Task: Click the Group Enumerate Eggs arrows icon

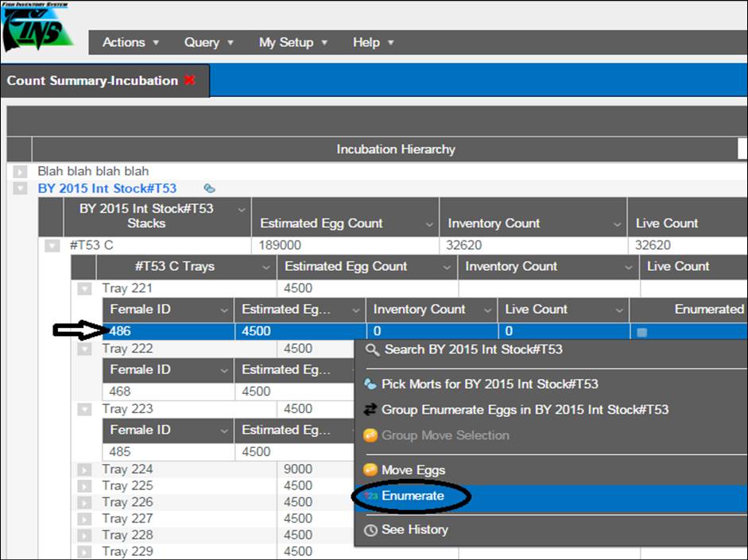Action: (x=370, y=411)
